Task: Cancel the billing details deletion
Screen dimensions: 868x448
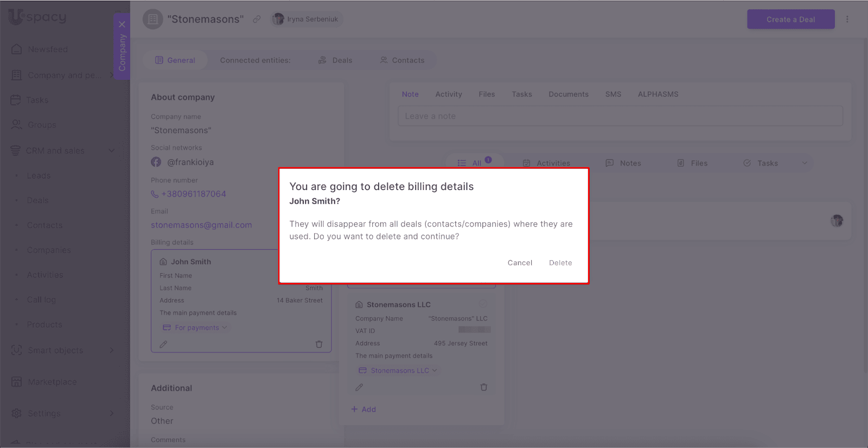Action: [x=520, y=263]
